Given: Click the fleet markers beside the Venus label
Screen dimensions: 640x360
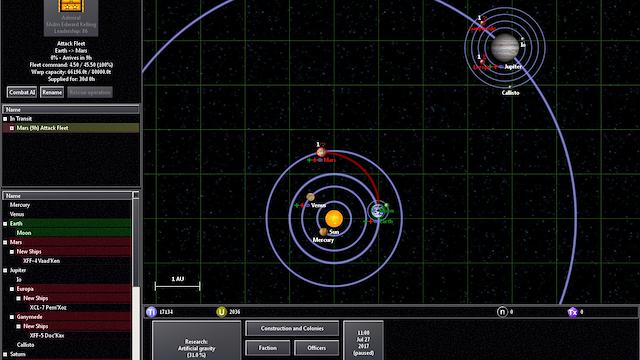Looking at the screenshot, I should tap(302, 205).
